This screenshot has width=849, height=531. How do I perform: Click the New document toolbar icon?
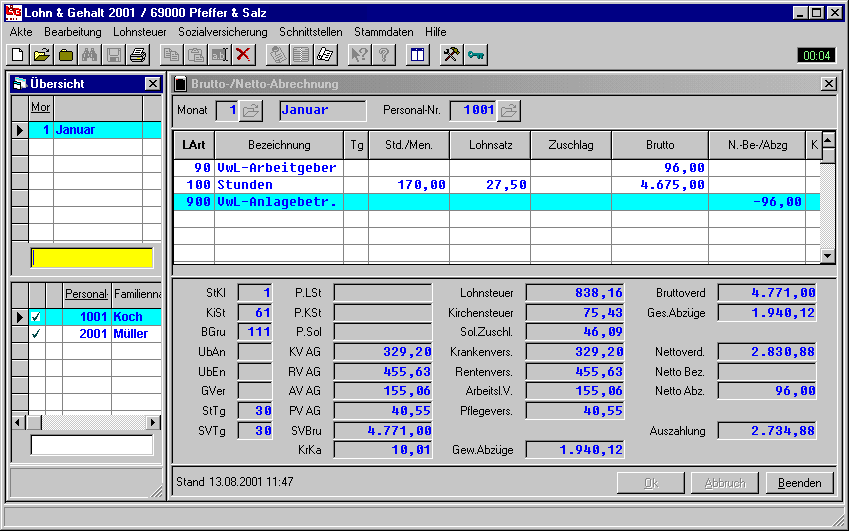click(x=18, y=55)
